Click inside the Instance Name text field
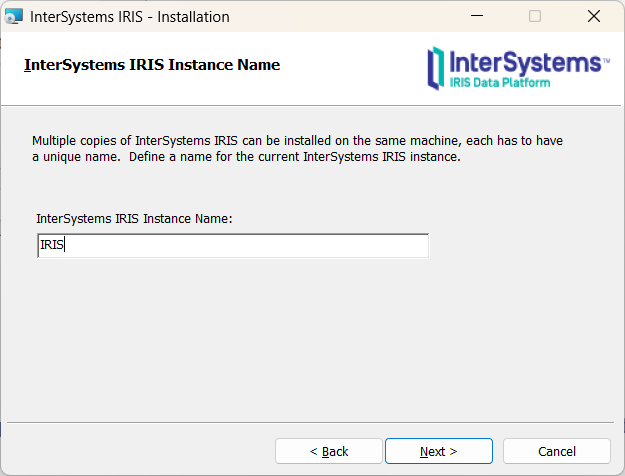The height and width of the screenshot is (476, 625). 232,246
